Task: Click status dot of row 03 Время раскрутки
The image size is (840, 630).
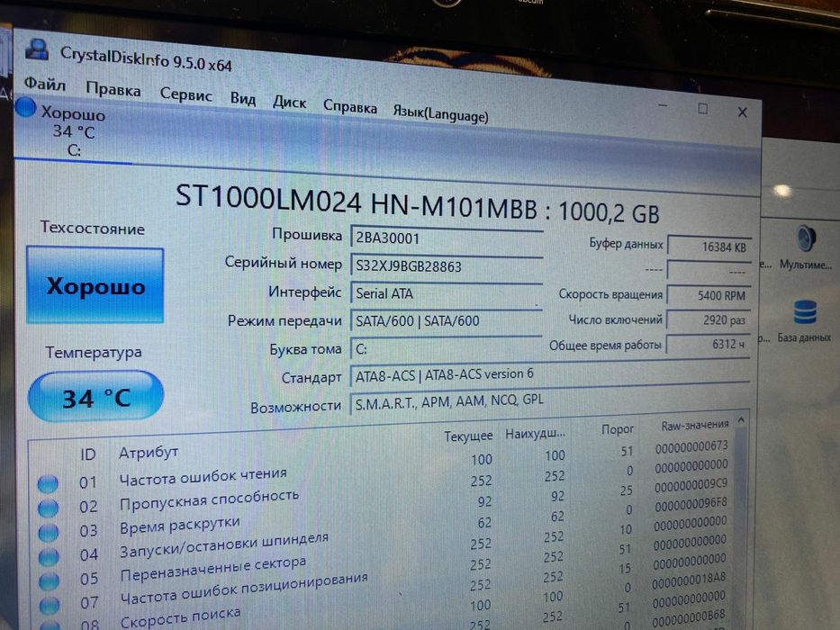Action: 49,532
